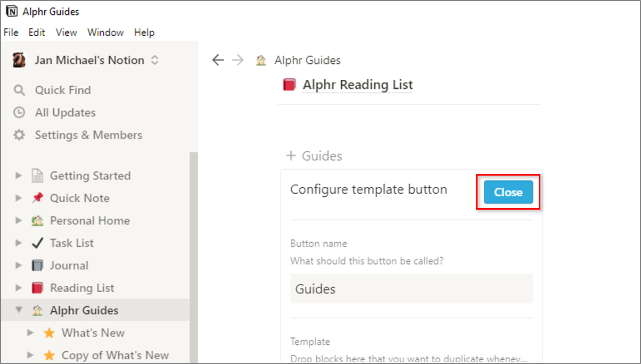Click the Button name input field

coord(411,289)
